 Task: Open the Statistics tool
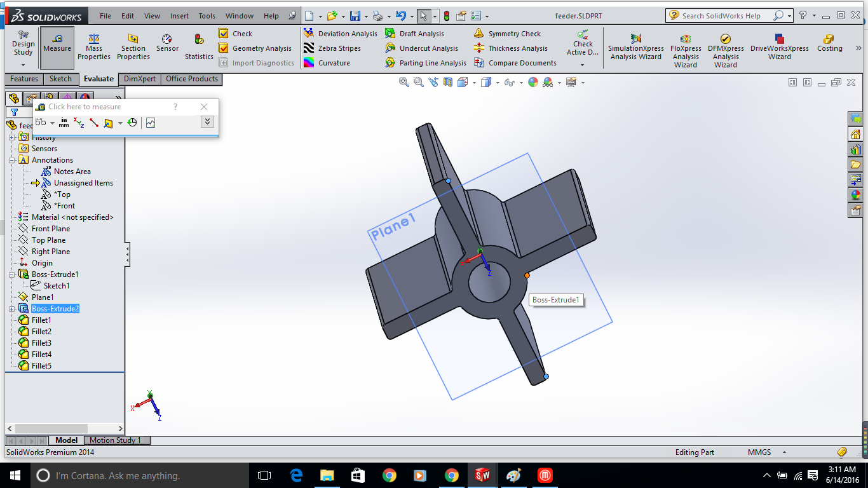tap(199, 48)
